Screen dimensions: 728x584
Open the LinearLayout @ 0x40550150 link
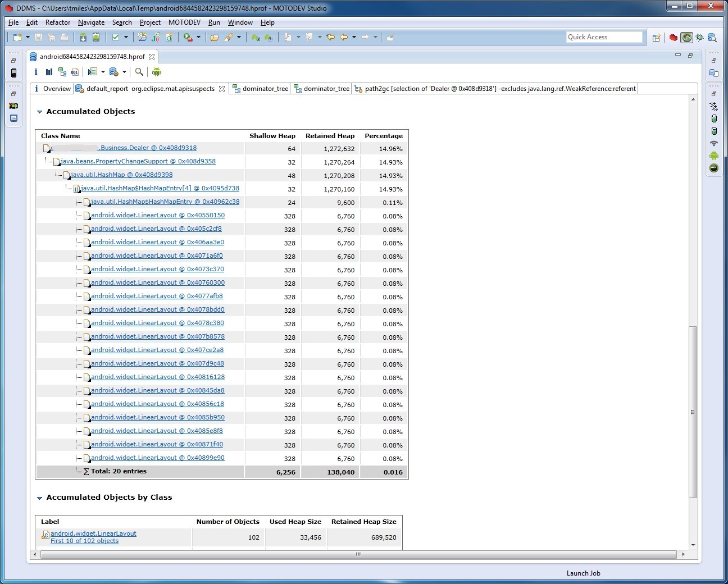(x=158, y=216)
